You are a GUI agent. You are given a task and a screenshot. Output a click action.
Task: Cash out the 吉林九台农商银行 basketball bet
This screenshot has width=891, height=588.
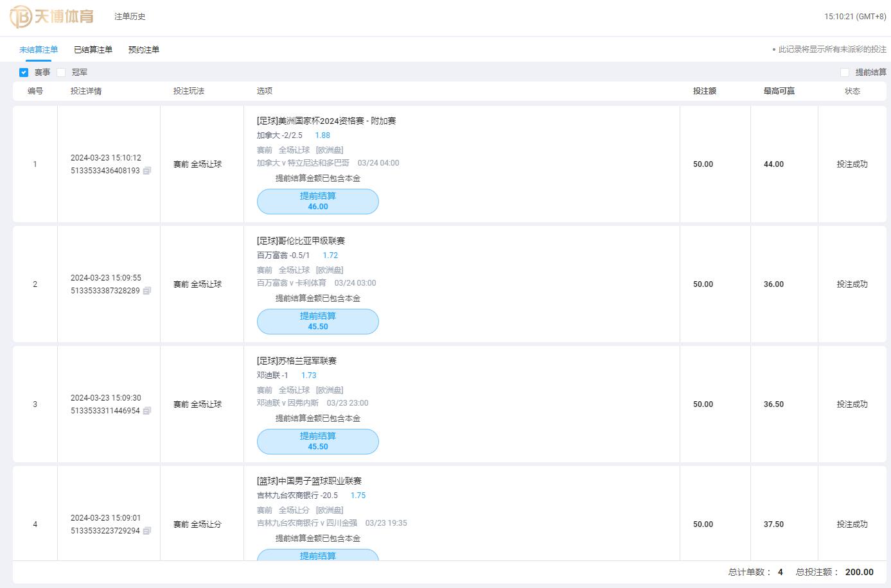click(x=318, y=555)
